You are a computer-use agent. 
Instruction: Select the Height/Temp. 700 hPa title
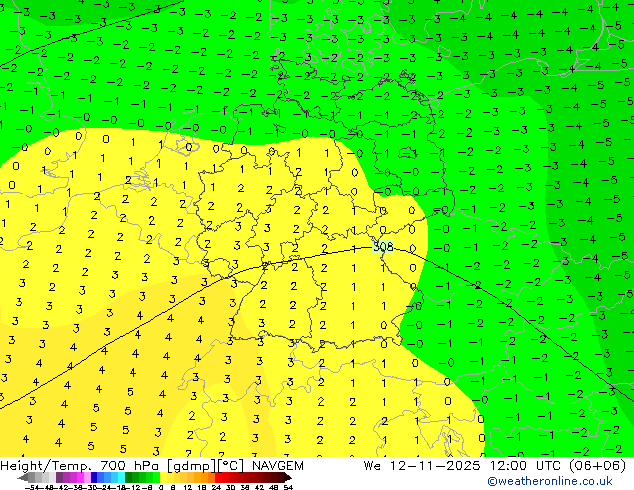[x=81, y=466]
